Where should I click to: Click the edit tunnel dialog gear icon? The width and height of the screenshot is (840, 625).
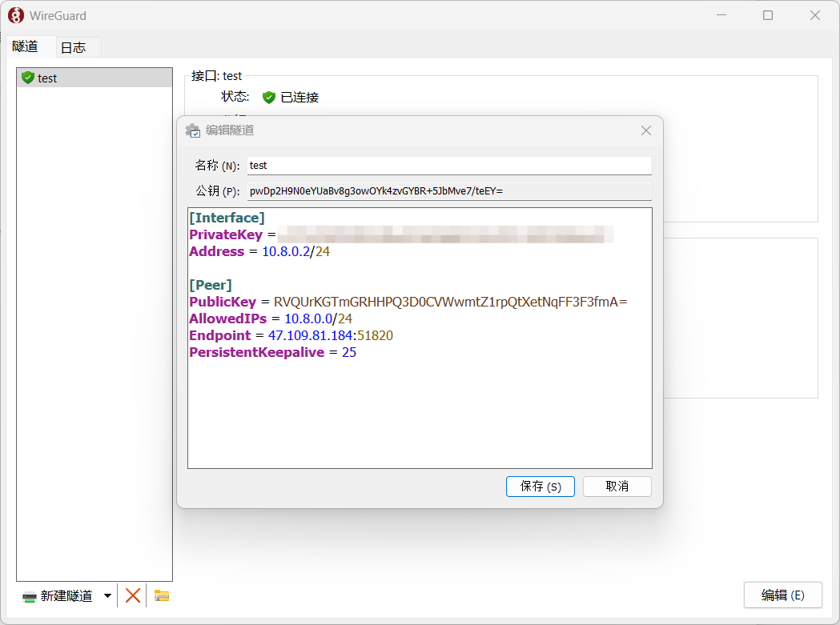pos(193,130)
